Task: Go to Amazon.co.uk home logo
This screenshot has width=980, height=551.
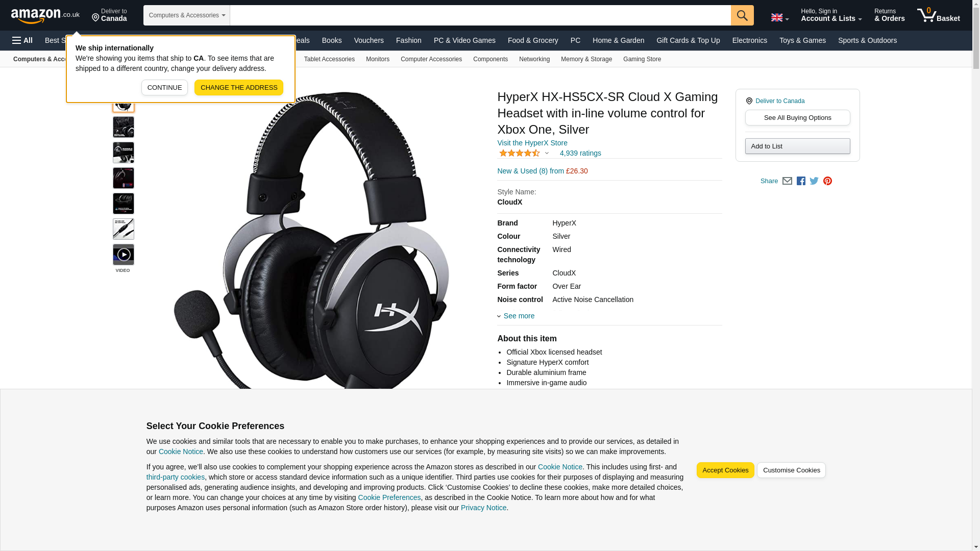Action: coord(45,15)
